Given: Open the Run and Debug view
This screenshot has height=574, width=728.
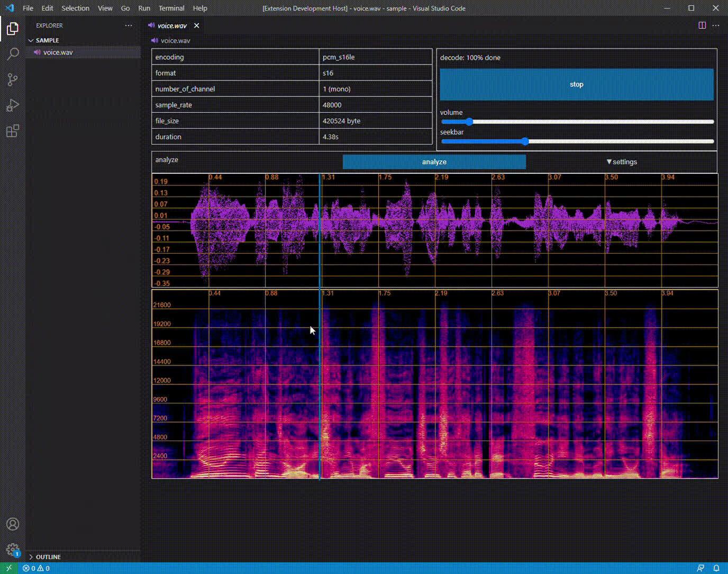Looking at the screenshot, I should click(x=13, y=105).
